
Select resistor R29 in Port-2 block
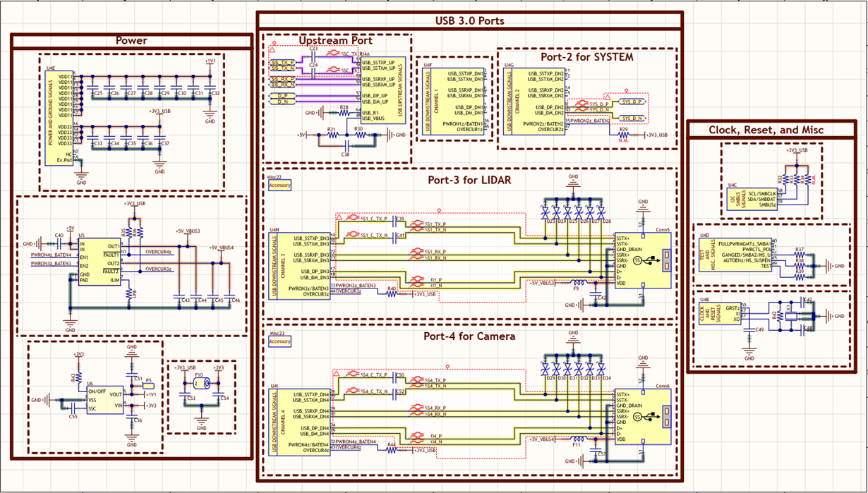[x=622, y=134]
